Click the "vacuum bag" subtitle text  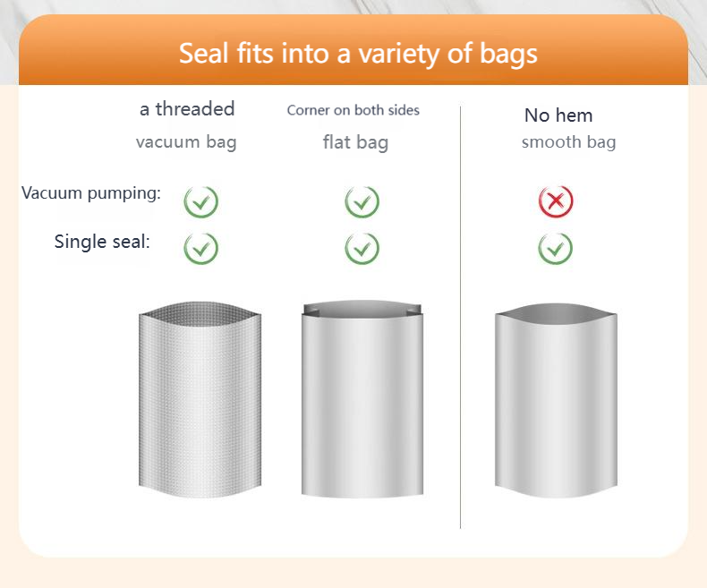pyautogui.click(x=186, y=142)
